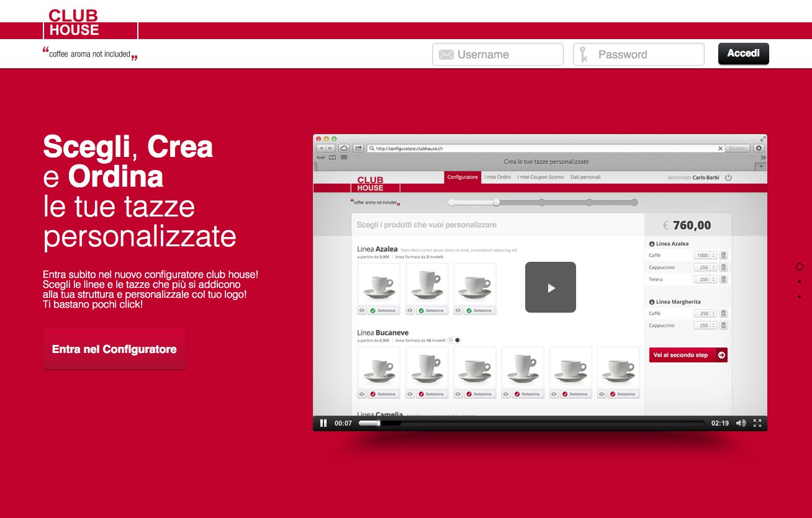Viewport: 812px width, 518px height.
Task: Click the Club House logo in header
Action: (91, 23)
